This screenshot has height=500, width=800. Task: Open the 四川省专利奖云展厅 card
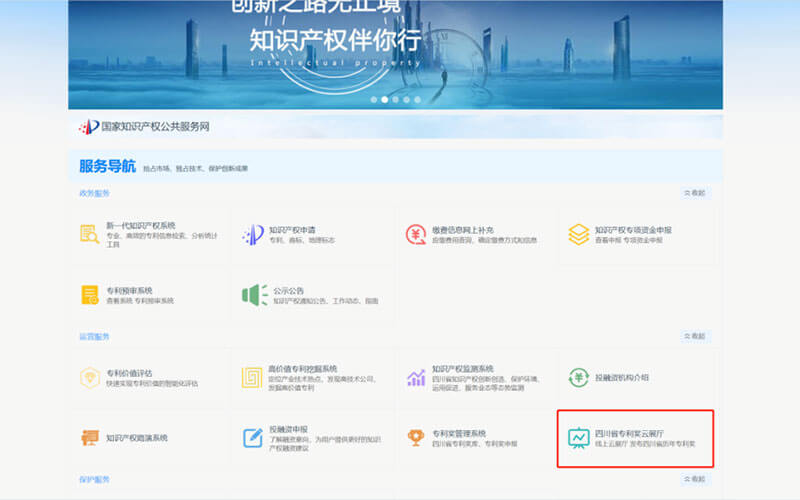point(636,438)
